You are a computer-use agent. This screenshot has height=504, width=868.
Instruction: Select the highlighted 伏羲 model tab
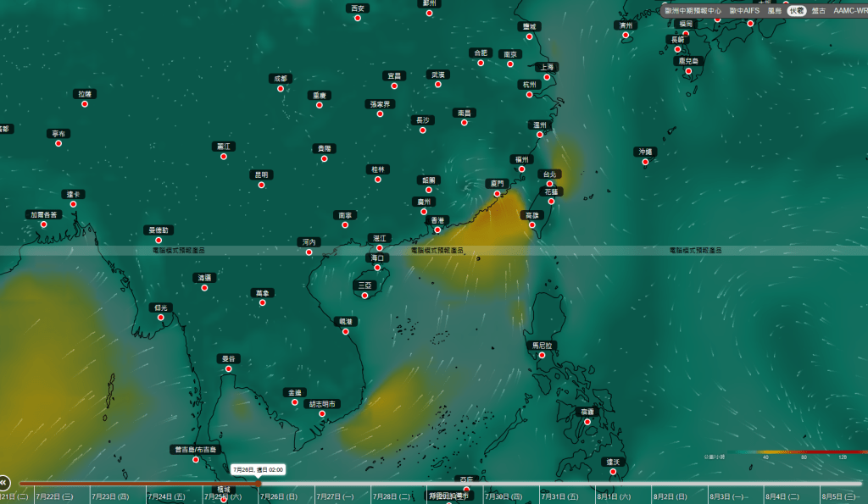tap(797, 10)
